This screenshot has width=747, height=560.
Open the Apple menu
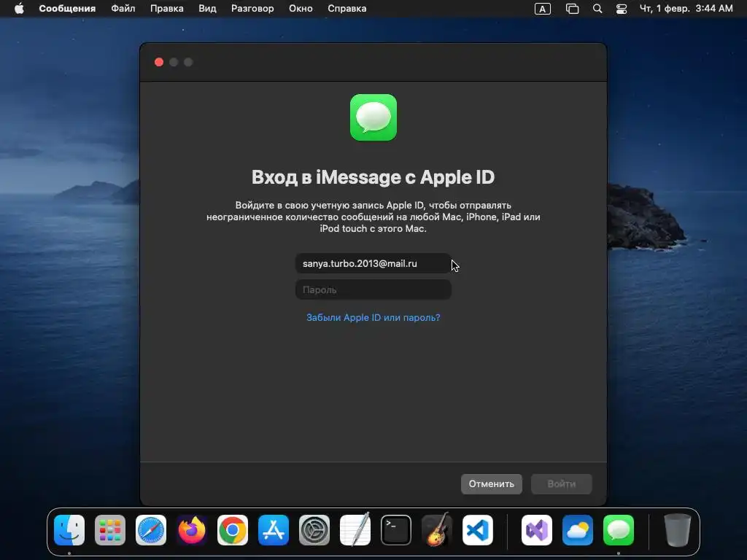tap(19, 9)
